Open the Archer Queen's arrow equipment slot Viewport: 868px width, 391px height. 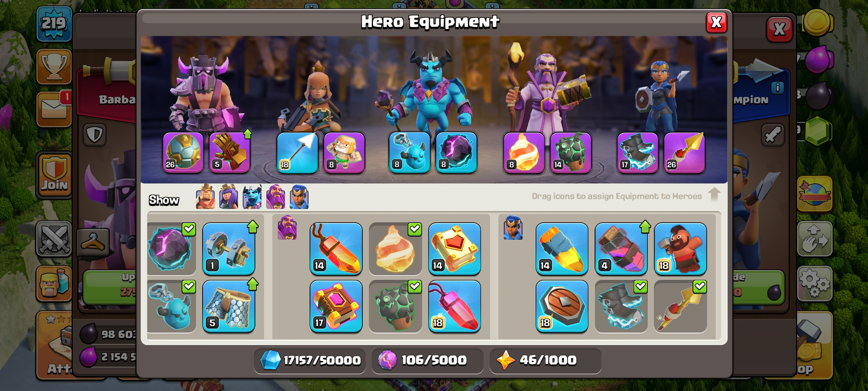point(297,152)
